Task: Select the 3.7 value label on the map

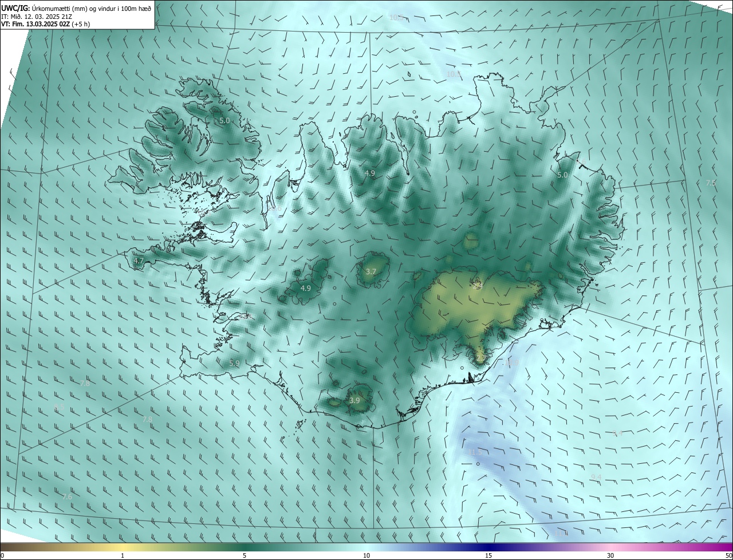Action: tap(371, 271)
